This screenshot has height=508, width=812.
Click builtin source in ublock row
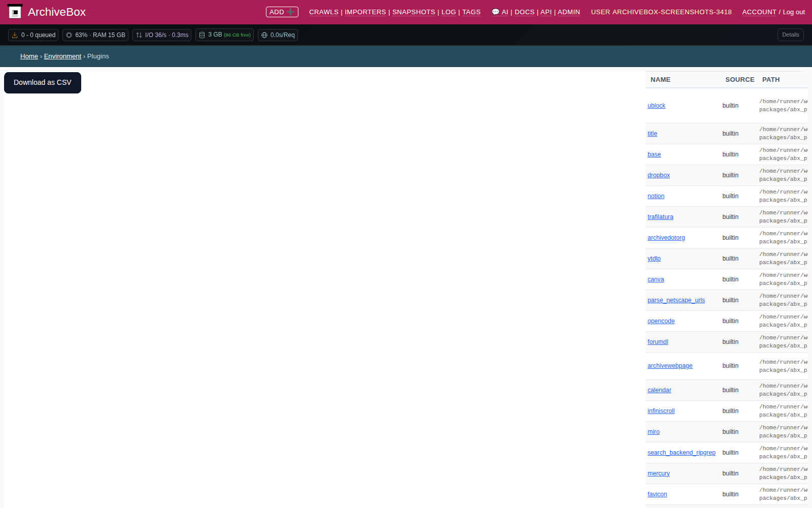(x=730, y=106)
